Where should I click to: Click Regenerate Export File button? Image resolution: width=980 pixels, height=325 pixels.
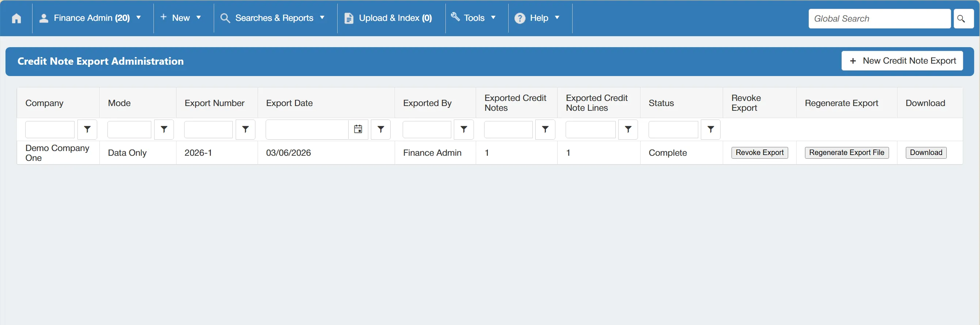coord(847,152)
